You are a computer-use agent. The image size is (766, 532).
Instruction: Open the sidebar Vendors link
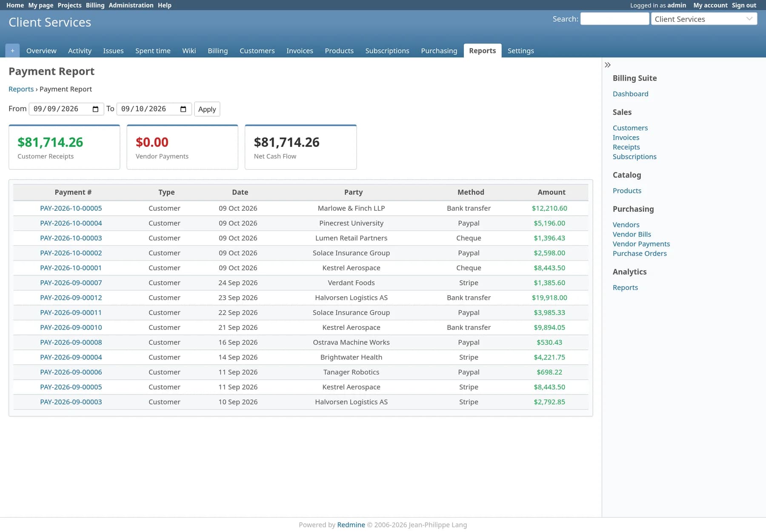pyautogui.click(x=626, y=225)
